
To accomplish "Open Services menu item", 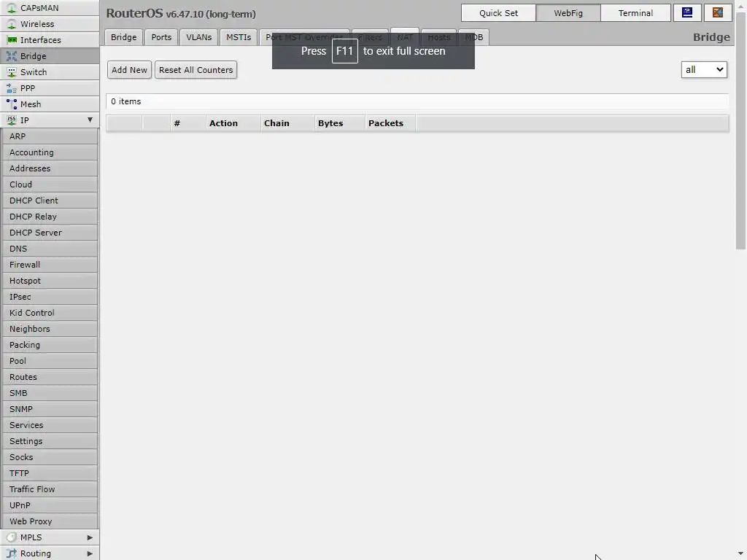I will click(50, 425).
